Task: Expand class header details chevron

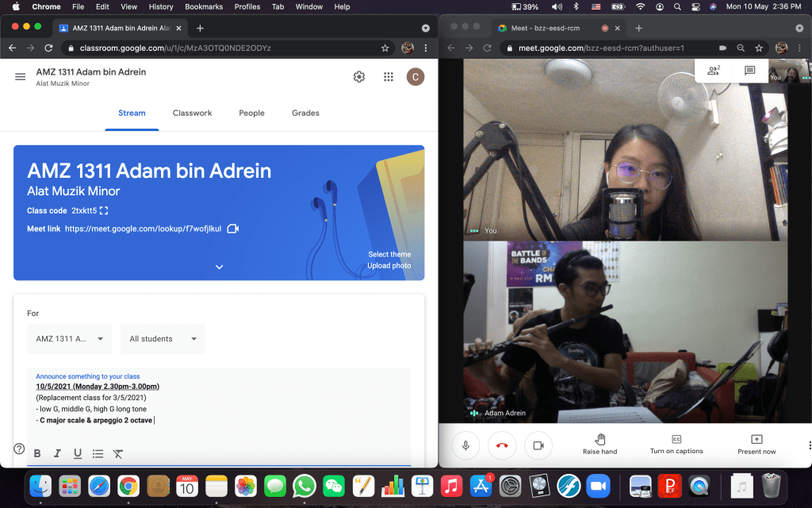Action: [x=220, y=267]
